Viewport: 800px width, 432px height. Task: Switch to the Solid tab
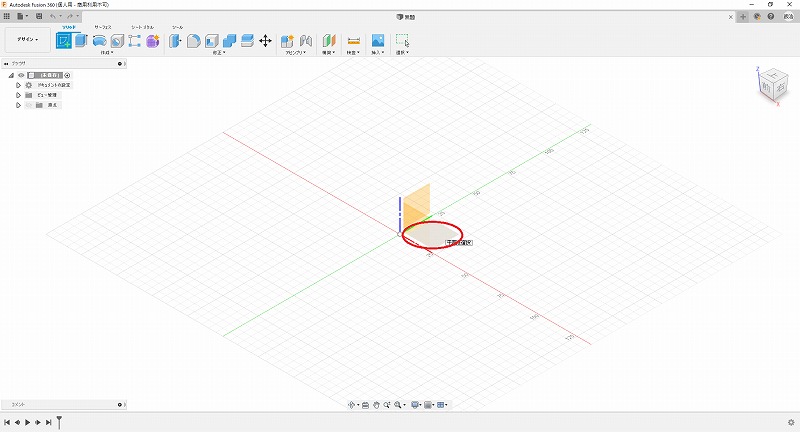(x=68, y=27)
